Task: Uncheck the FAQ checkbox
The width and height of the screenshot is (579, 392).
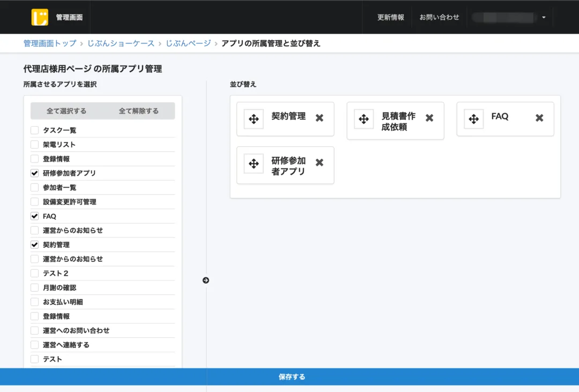Action: 35,216
